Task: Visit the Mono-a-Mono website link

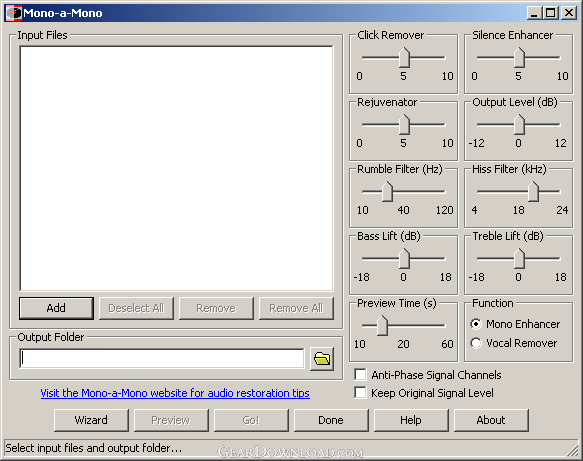Action: (x=175, y=393)
